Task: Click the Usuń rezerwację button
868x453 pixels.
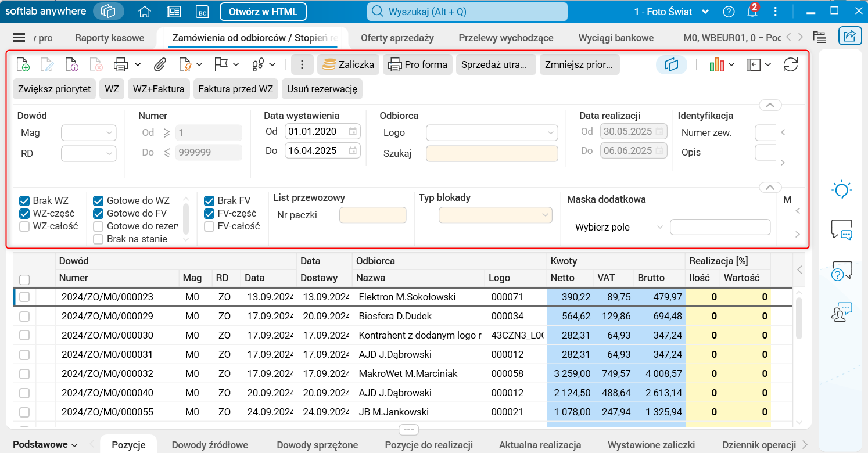Action: (322, 89)
